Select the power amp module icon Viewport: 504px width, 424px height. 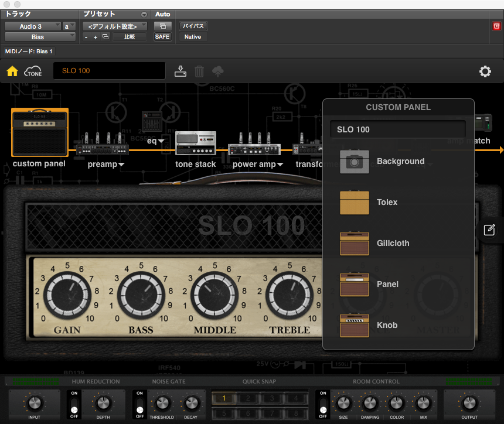coord(254,143)
